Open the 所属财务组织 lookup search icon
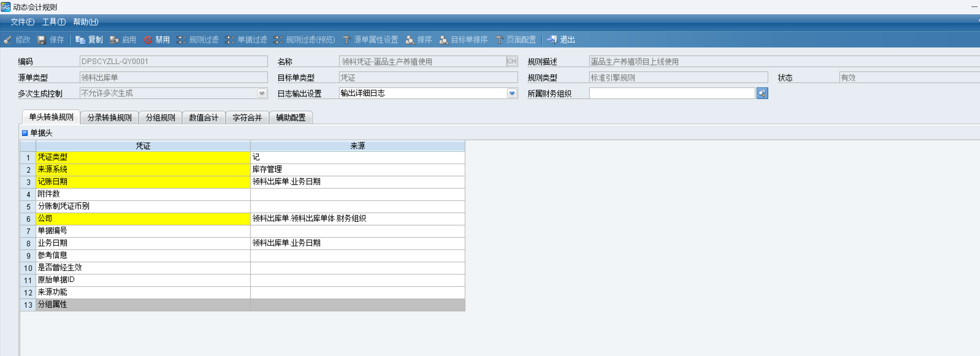Image resolution: width=980 pixels, height=356 pixels. click(762, 93)
